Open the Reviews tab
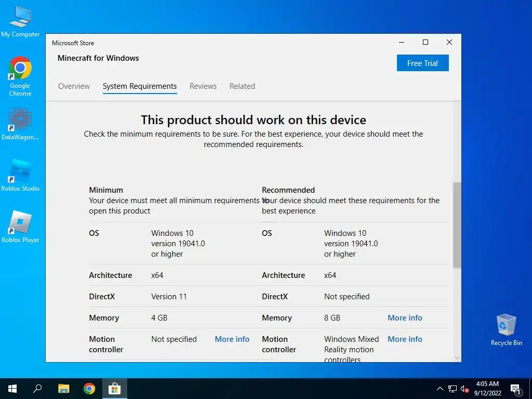Screen dimensions: 532x399 (x=203, y=86)
